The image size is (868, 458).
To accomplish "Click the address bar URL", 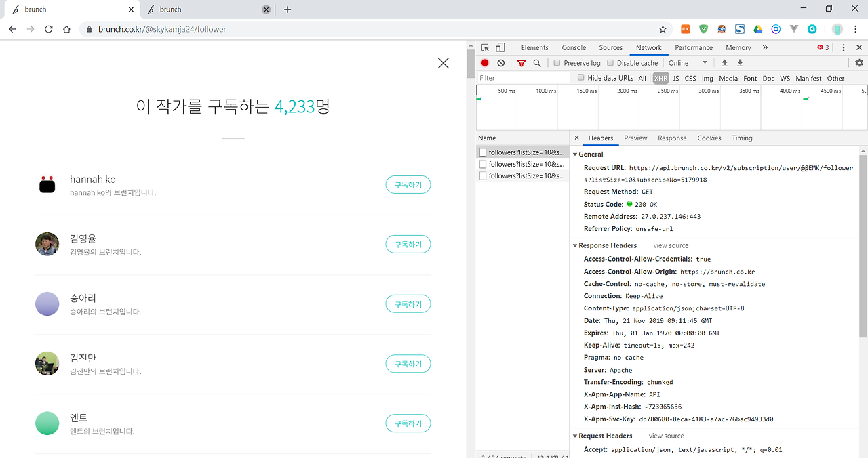I will (162, 29).
